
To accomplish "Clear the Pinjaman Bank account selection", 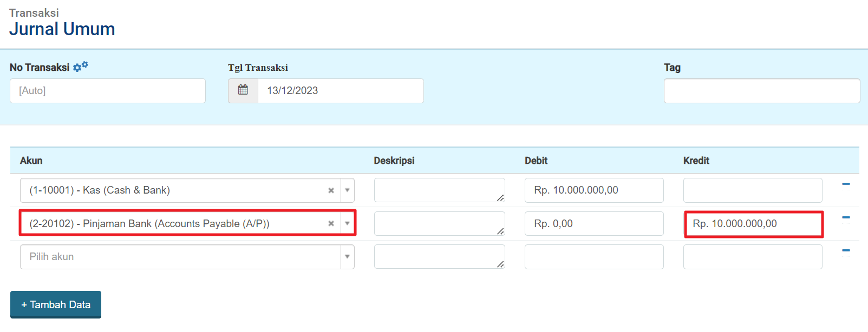I will [x=331, y=223].
